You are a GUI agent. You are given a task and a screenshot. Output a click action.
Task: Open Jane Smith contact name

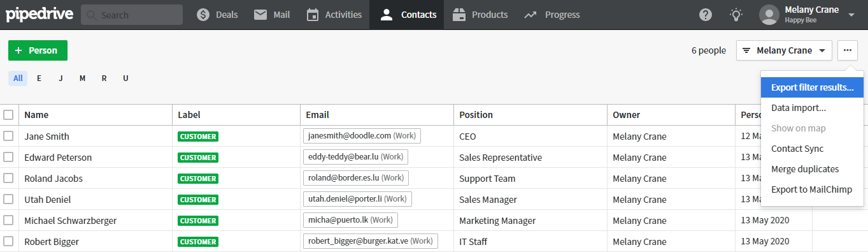click(47, 136)
